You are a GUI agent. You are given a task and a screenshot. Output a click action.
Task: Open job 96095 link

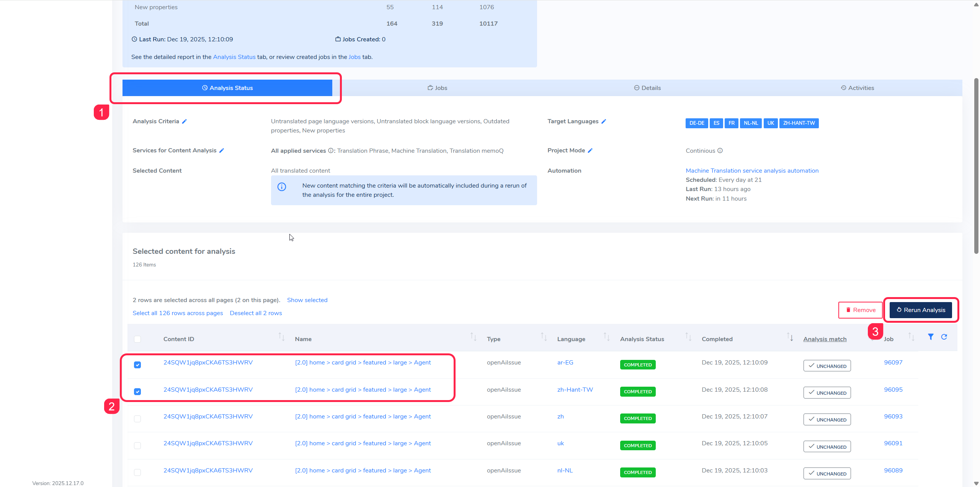(893, 390)
